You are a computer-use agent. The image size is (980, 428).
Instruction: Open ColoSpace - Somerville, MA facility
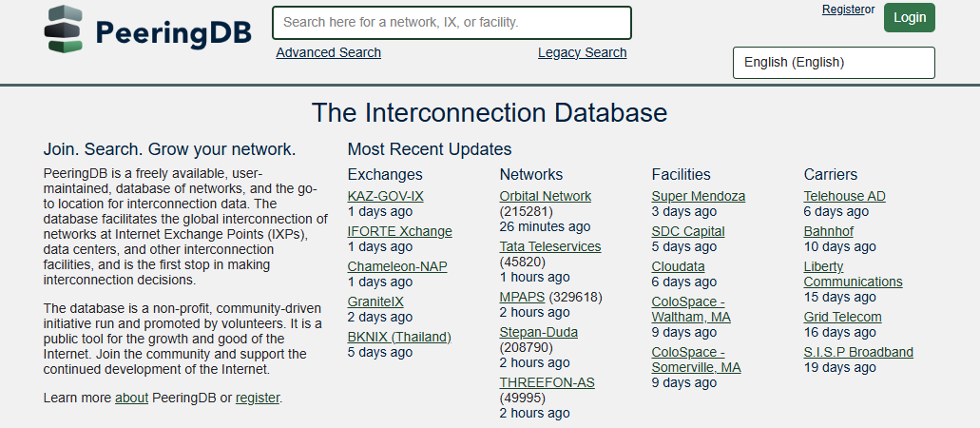[696, 360]
